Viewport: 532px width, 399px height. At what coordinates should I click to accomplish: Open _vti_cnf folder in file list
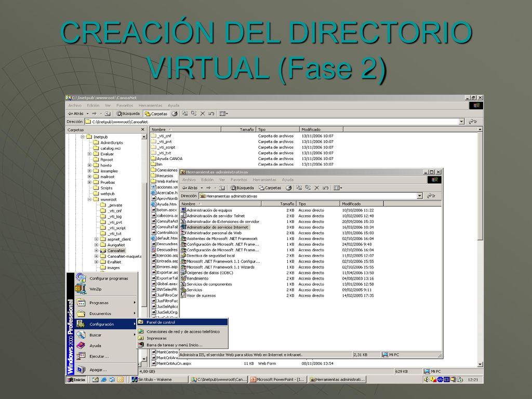(x=162, y=136)
